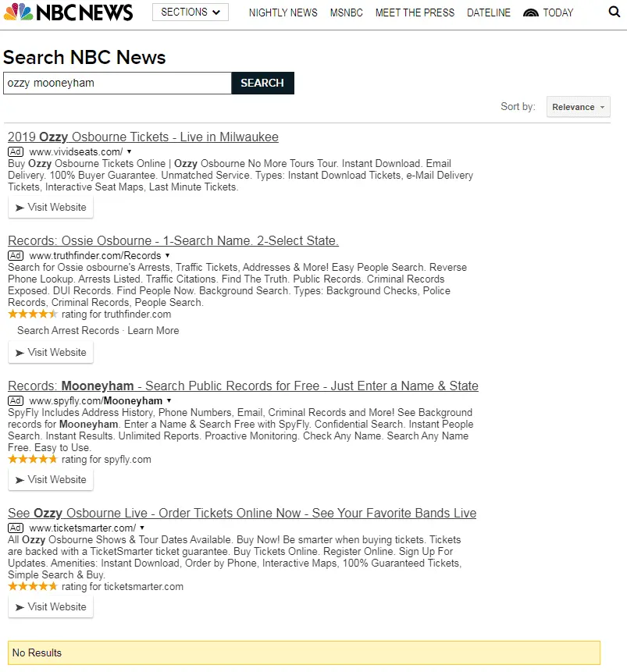Click the star rating for ticketsmarter.com
This screenshot has width=627, height=672.
pos(33,587)
